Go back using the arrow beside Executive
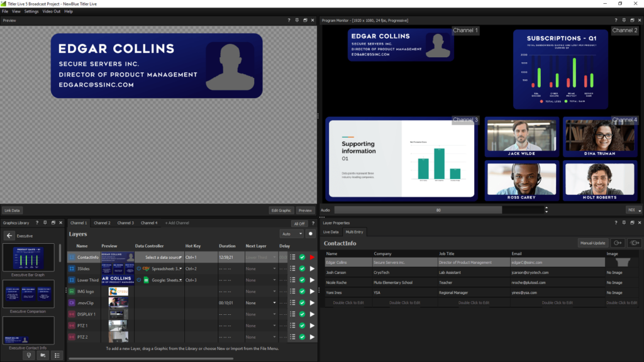This screenshot has height=362, width=644. (9, 236)
